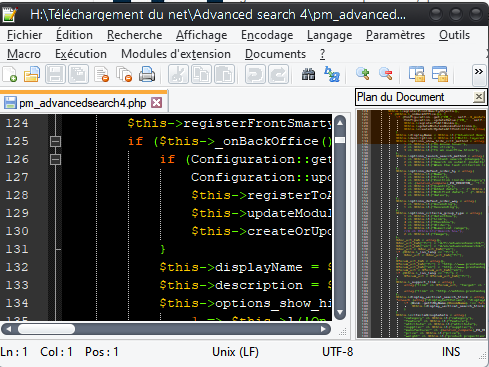Open the Macro menu
Image resolution: width=489 pixels, height=367 pixels.
[x=24, y=54]
